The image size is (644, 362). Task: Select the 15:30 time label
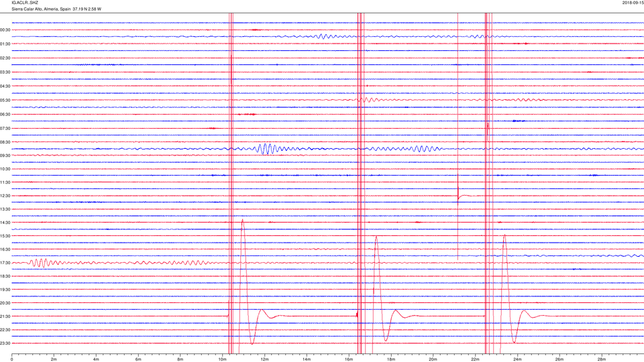[5, 236]
